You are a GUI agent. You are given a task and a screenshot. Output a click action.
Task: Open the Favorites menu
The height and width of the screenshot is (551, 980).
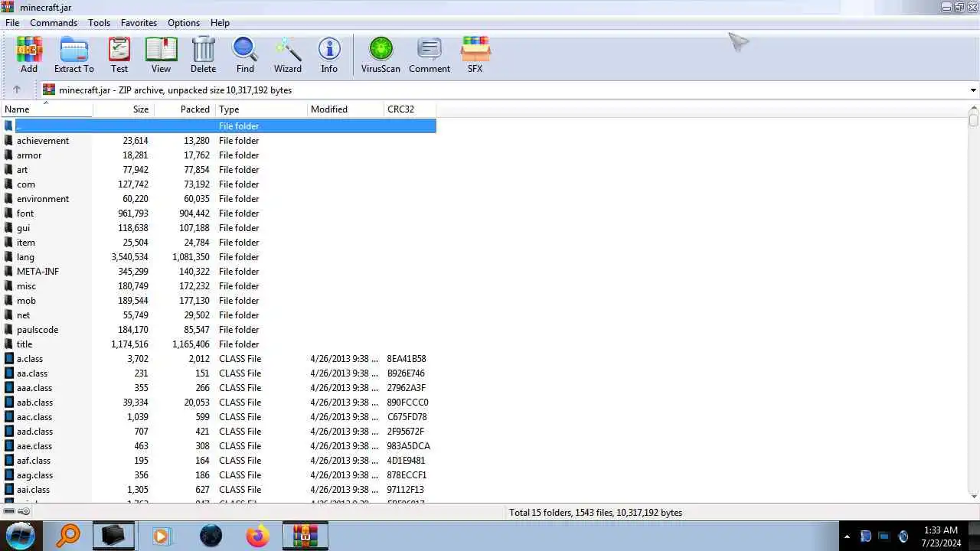(139, 23)
